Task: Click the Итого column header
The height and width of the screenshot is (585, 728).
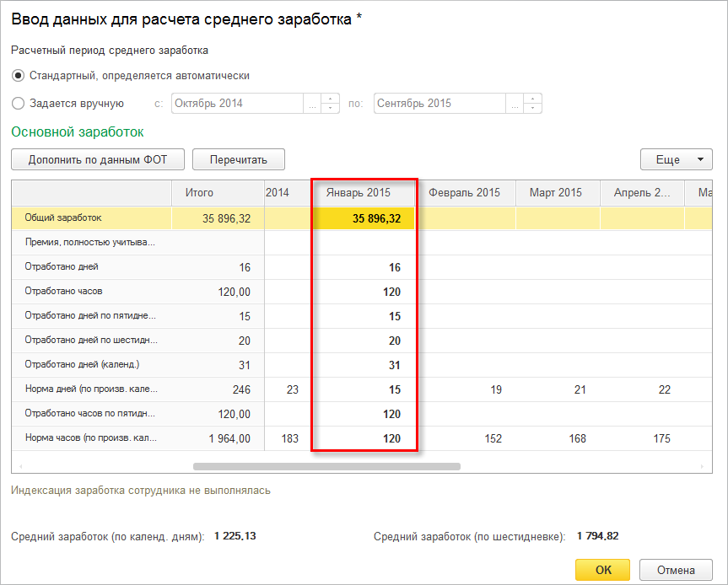Action: tap(199, 192)
